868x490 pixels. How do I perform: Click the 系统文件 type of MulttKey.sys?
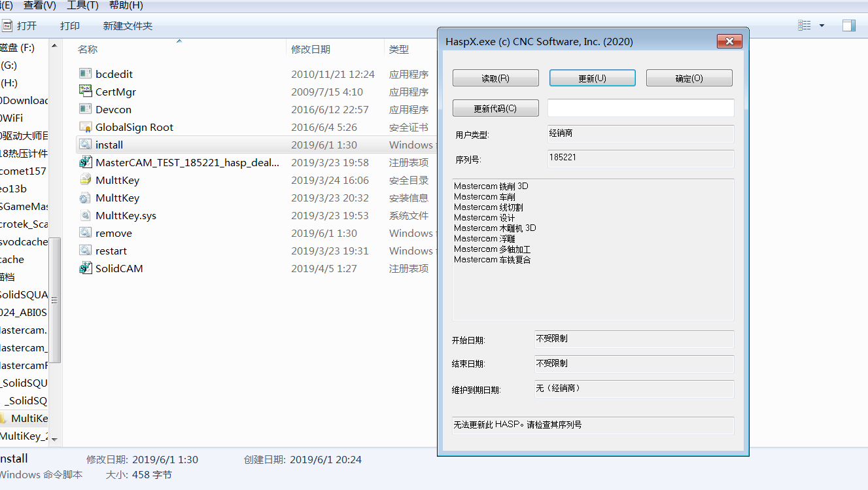coord(409,215)
